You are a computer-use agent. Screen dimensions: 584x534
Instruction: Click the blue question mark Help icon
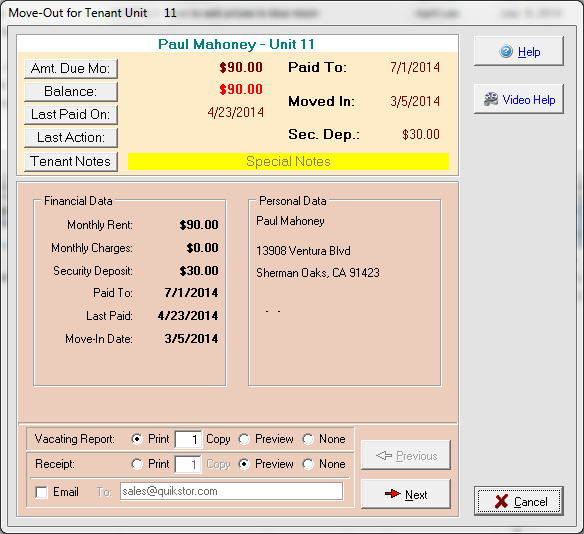(x=506, y=51)
